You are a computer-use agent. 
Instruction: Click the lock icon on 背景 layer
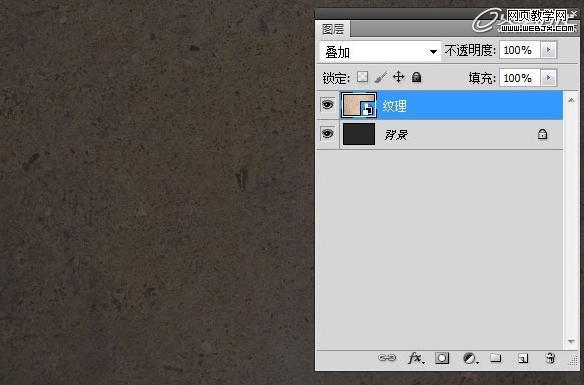[x=542, y=134]
